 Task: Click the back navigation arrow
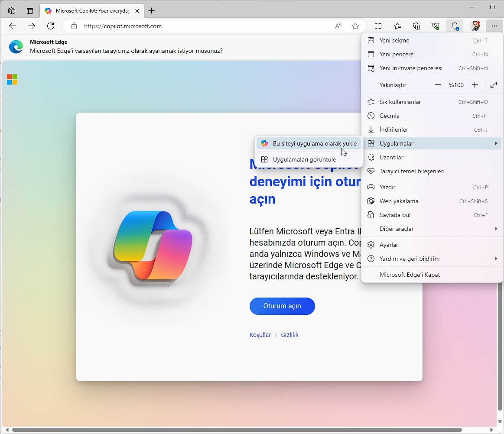point(13,26)
